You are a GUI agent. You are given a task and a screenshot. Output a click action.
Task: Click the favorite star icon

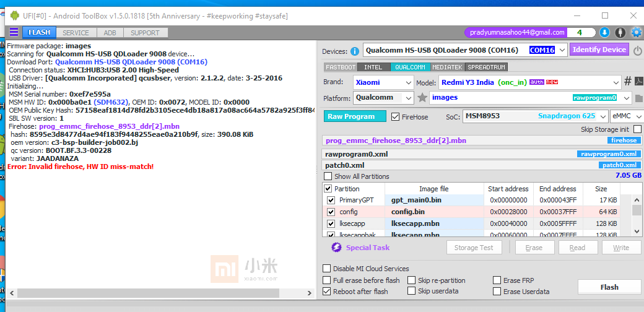click(x=422, y=98)
